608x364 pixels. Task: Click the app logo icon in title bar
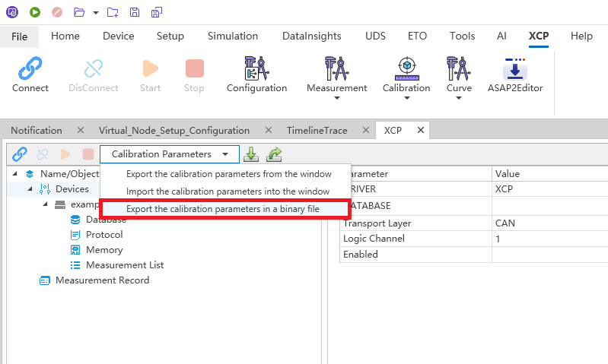pyautogui.click(x=12, y=12)
